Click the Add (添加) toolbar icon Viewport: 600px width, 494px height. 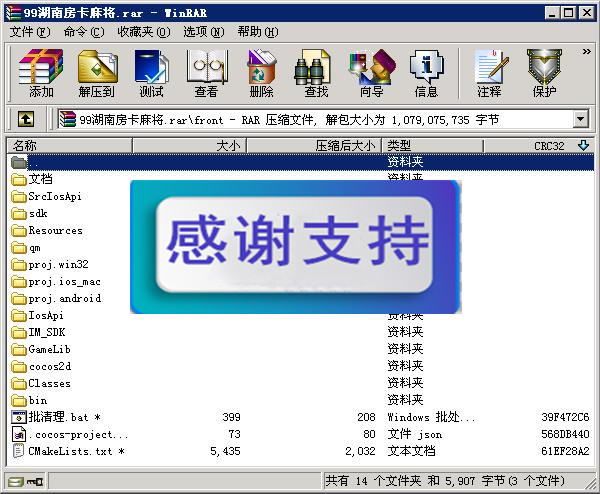(41, 73)
